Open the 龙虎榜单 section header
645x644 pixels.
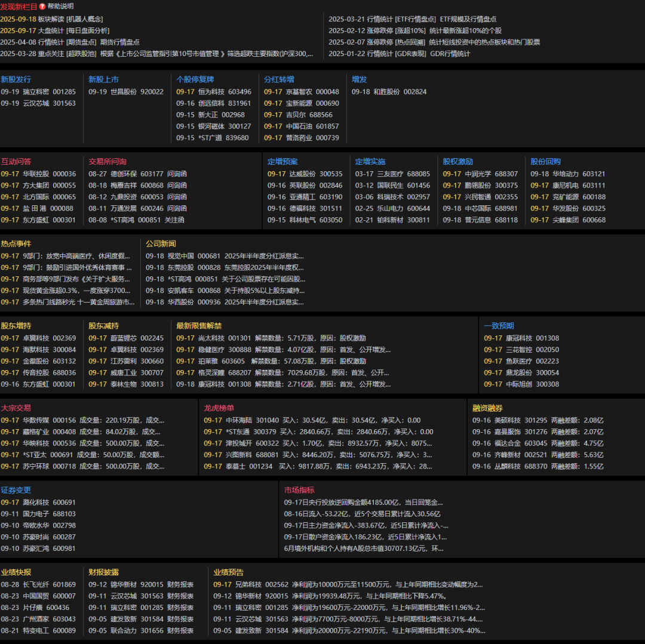(x=219, y=408)
